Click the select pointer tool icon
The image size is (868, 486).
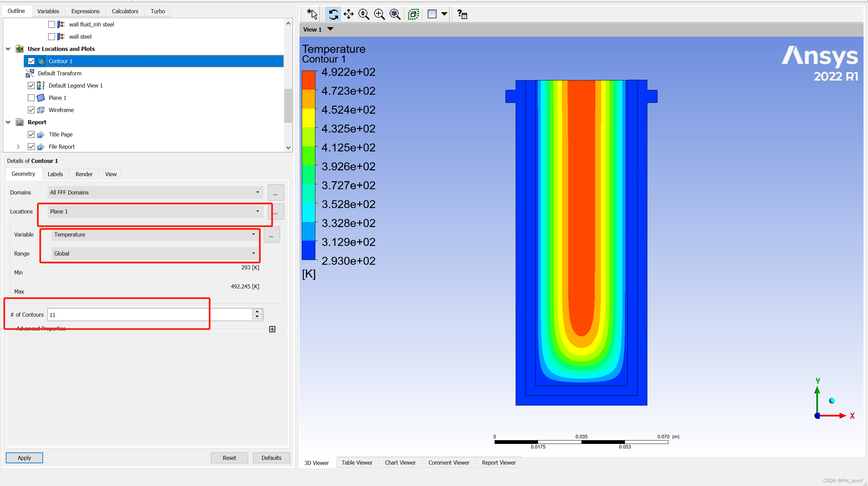coord(312,14)
